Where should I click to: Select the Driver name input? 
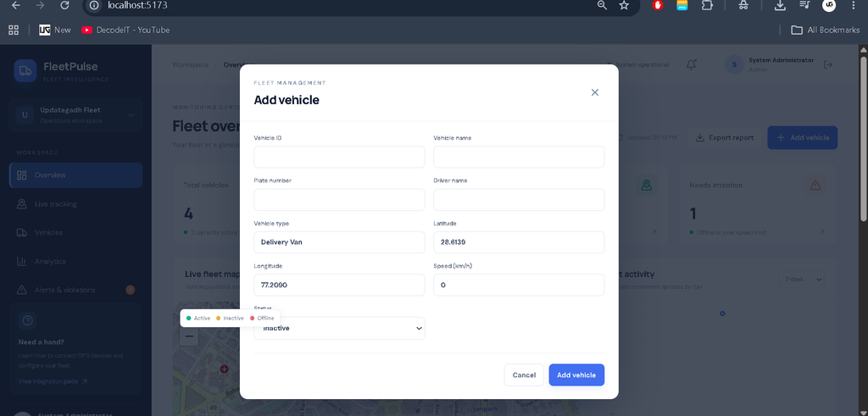519,200
